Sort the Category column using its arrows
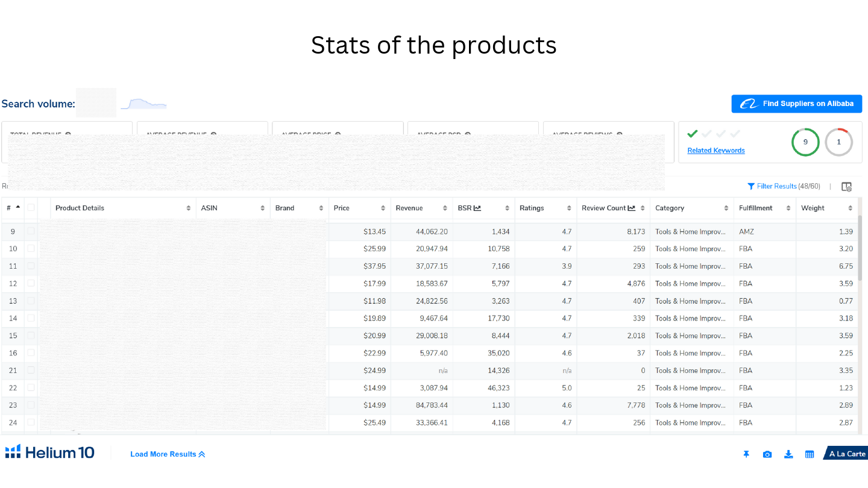The height and width of the screenshot is (488, 868). (x=727, y=207)
